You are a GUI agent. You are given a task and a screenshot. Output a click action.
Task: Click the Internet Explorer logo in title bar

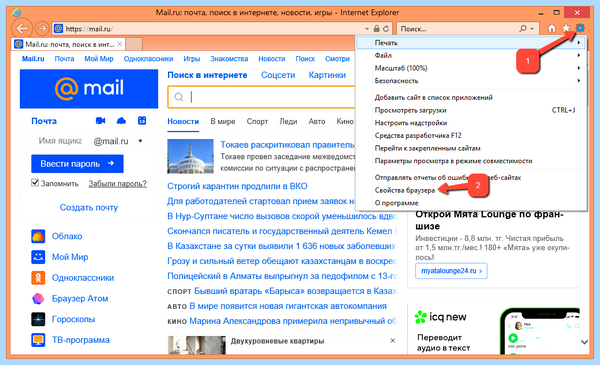(16, 13)
